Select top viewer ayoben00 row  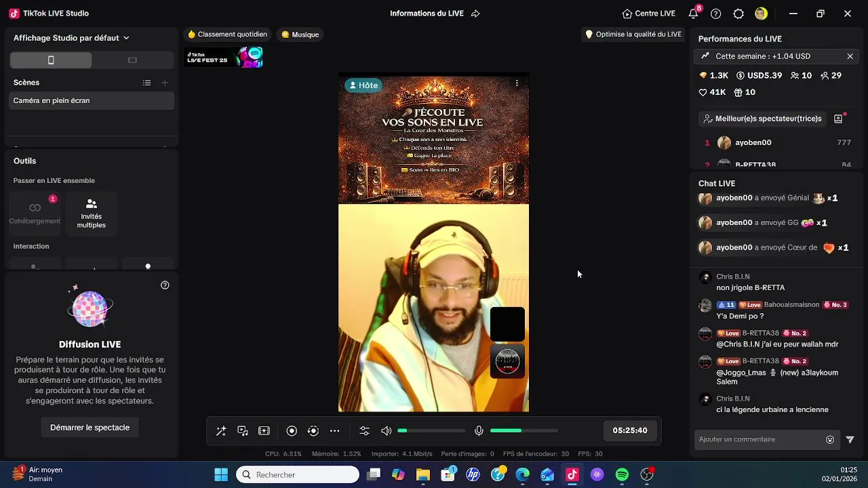click(x=777, y=142)
